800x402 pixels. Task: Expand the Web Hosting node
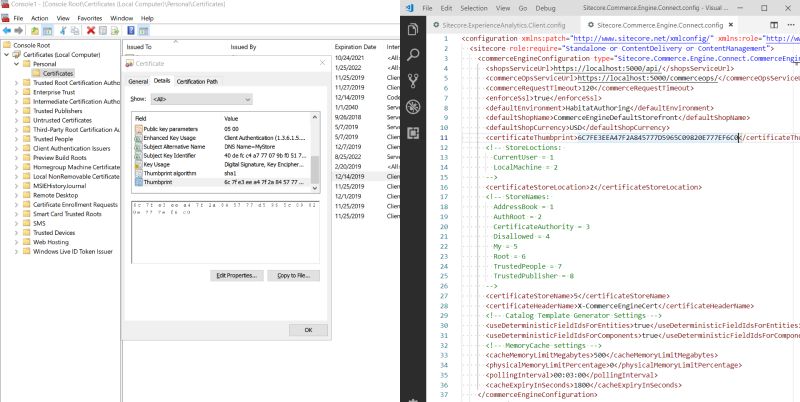pos(16,242)
